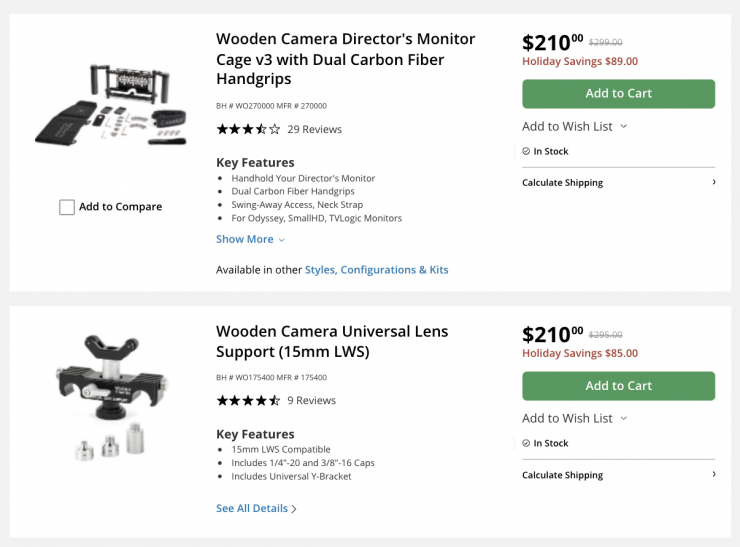Expand Show More key features

coord(250,240)
